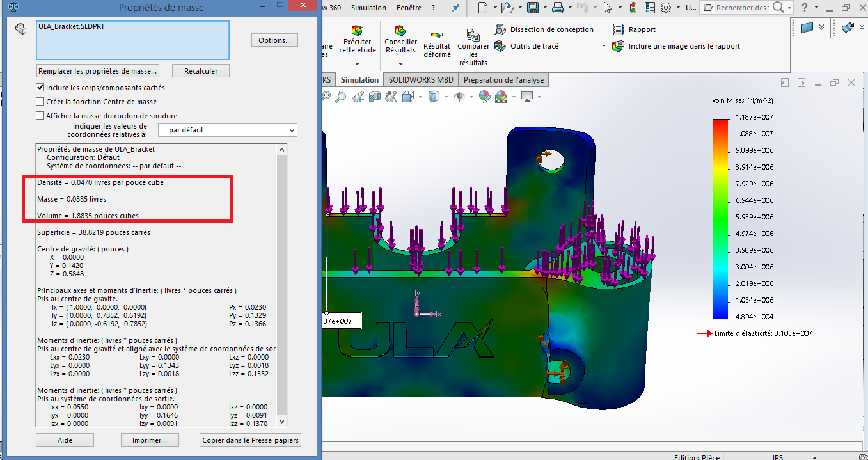This screenshot has width=868, height=460.
Task: Click the Previous view icon in viewport toolbar
Action: point(358,97)
